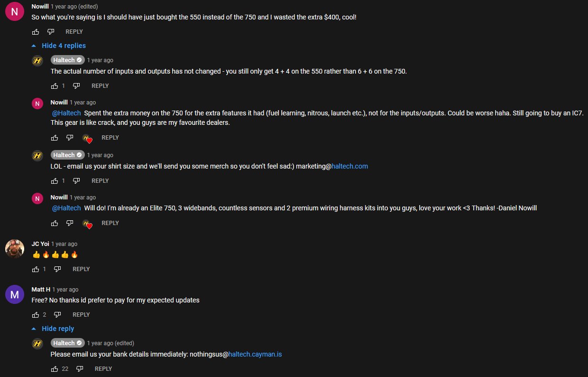The image size is (588, 377).
Task: Like Haltech's bank details reply with 22 likes
Action: pos(55,369)
